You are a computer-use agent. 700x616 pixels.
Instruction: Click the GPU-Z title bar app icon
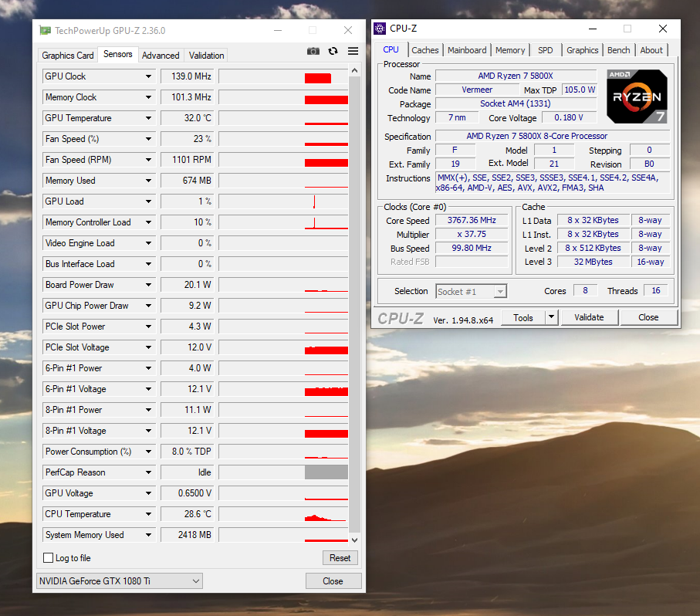pyautogui.click(x=45, y=30)
